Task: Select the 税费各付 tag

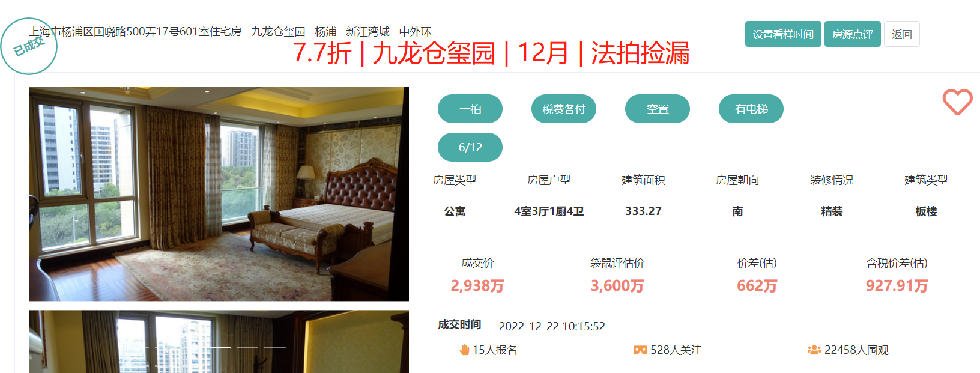Action: tap(564, 109)
